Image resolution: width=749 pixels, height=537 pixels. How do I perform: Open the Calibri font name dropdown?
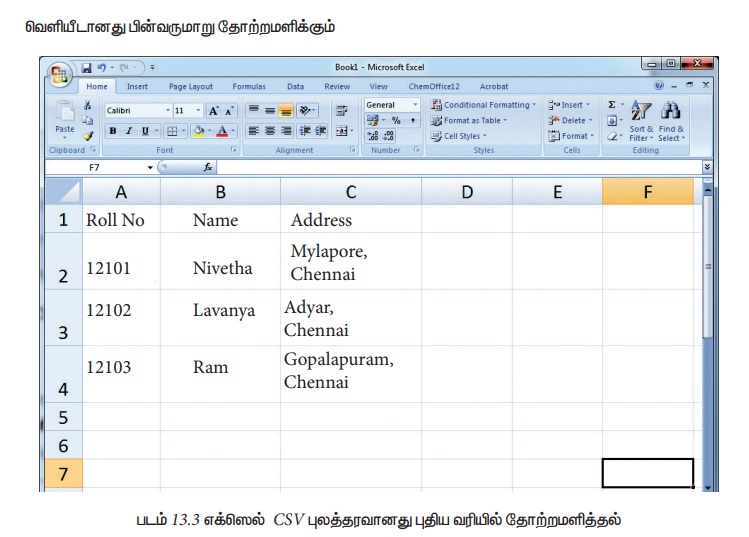(x=167, y=110)
